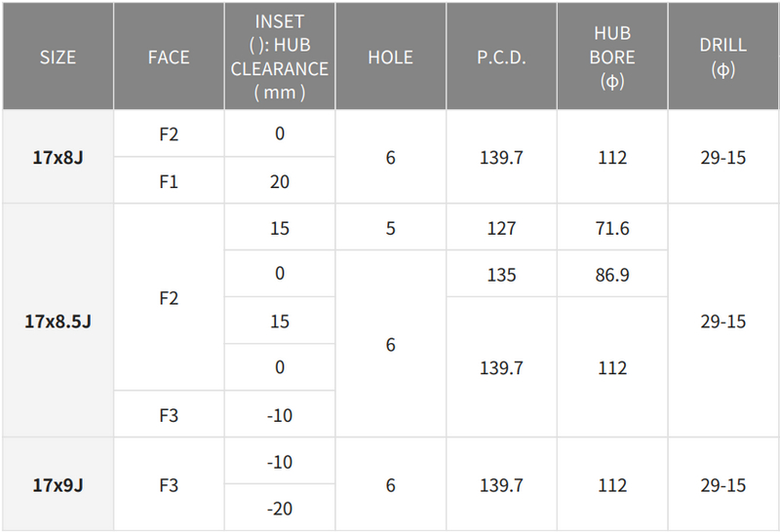Click the 17x8J size cell

pyautogui.click(x=58, y=157)
